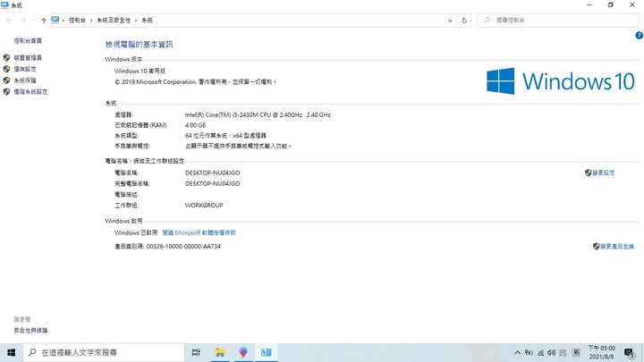Click the taskbar search box 在這裡輸入文字來搜尋
This screenshot has height=362, width=644.
coord(104,352)
